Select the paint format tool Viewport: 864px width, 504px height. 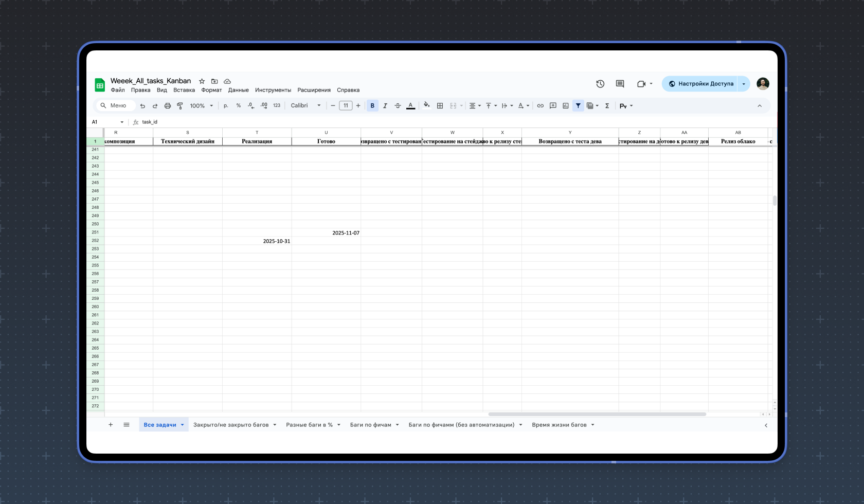point(180,106)
